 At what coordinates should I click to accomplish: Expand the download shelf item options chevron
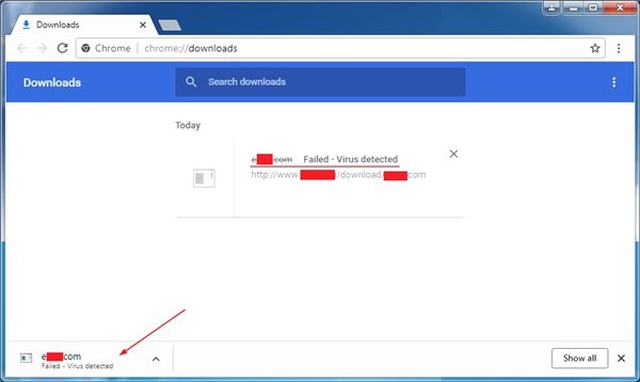coord(156,359)
